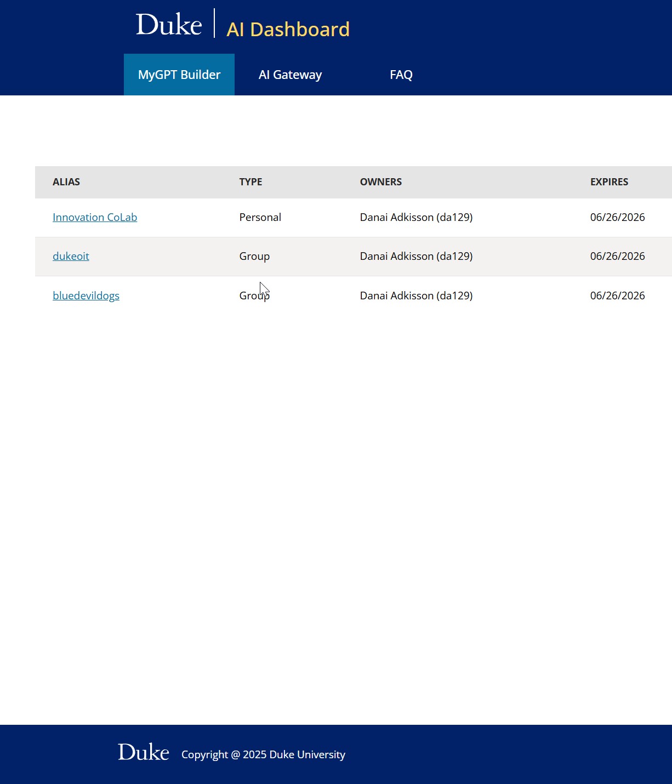
Task: Sort the table by OWNERS column
Action: [x=381, y=181]
